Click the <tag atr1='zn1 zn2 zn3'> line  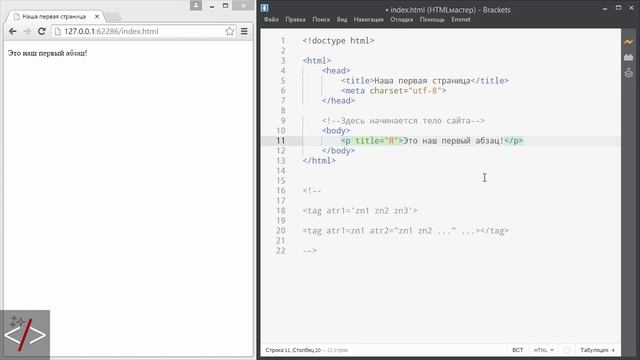[360, 211]
